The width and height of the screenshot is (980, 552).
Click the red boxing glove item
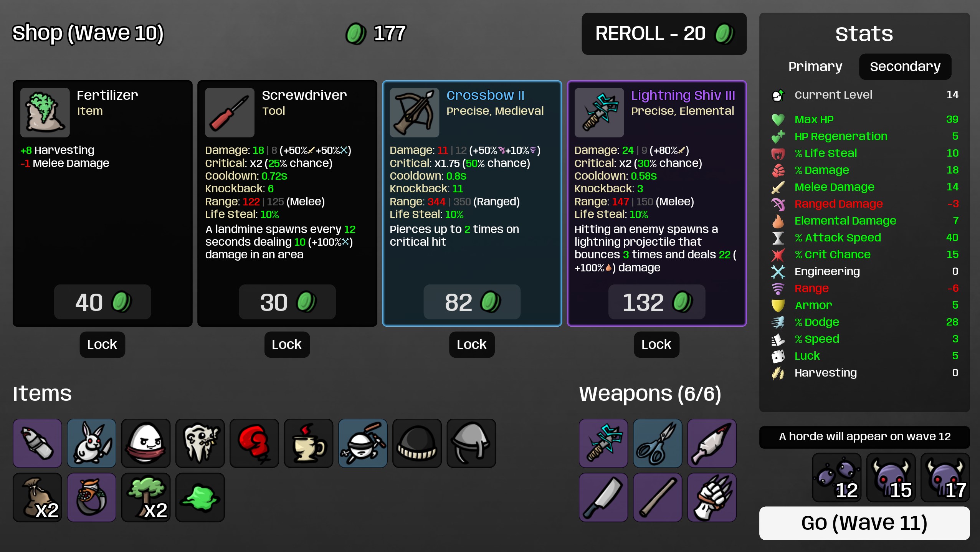coord(254,443)
